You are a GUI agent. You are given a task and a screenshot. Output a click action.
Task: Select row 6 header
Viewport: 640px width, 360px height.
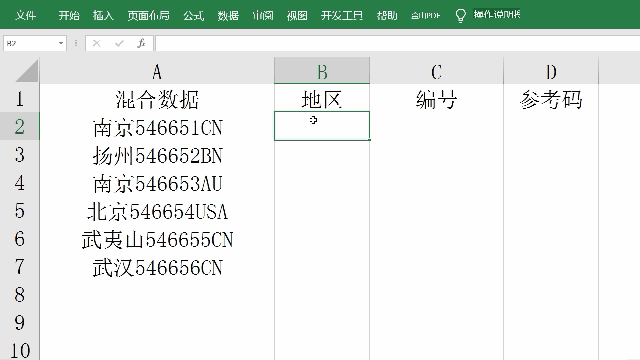pos(20,239)
